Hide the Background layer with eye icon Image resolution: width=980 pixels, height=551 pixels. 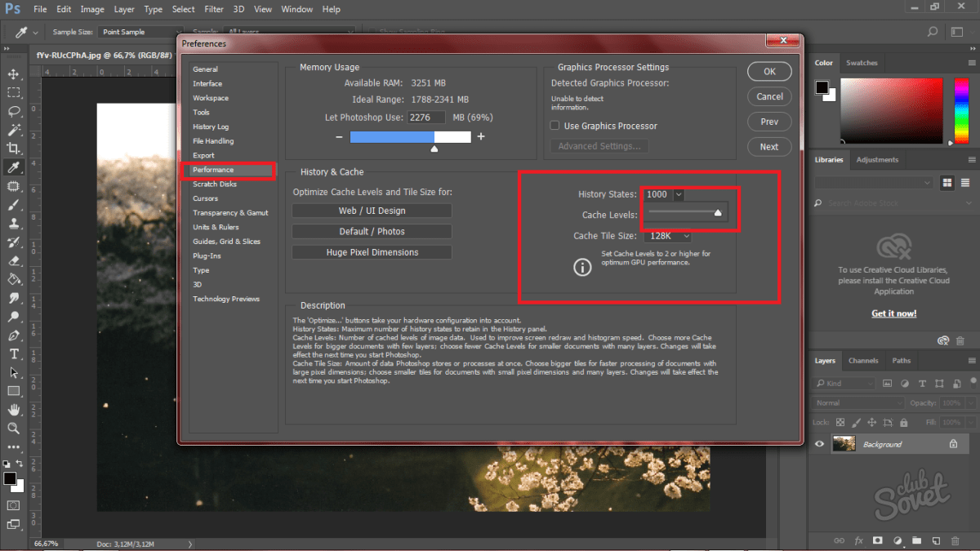pyautogui.click(x=821, y=444)
